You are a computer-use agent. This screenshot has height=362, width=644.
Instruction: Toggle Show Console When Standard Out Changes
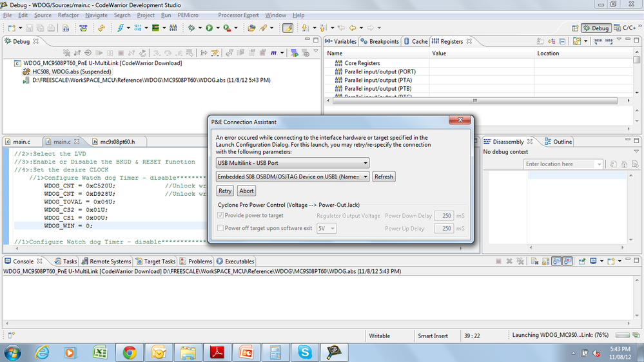pos(557,261)
